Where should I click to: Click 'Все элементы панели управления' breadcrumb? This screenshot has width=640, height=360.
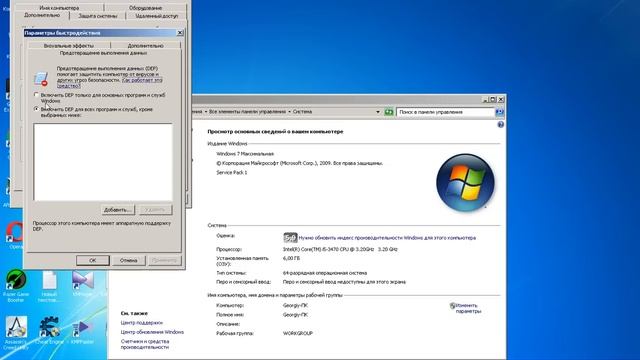247,112
